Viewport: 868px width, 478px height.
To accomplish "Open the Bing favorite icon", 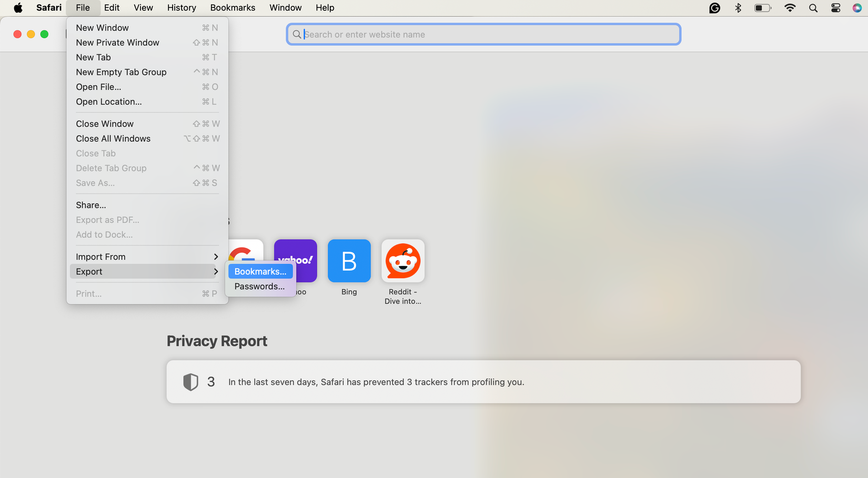I will (349, 260).
